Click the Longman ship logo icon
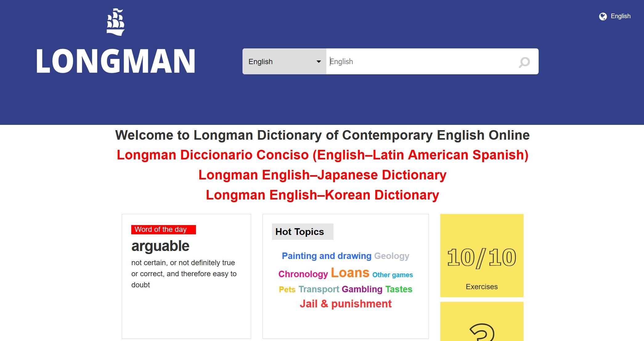Screen dimensions: 644x341 [116, 22]
